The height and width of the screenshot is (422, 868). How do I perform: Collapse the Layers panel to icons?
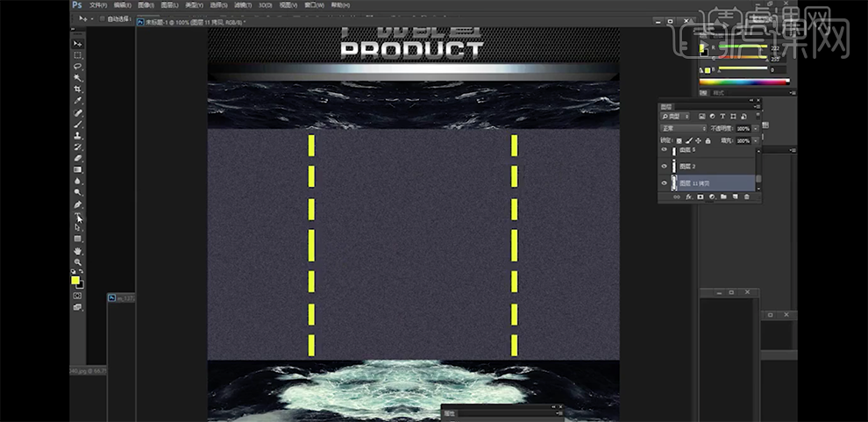click(x=751, y=100)
